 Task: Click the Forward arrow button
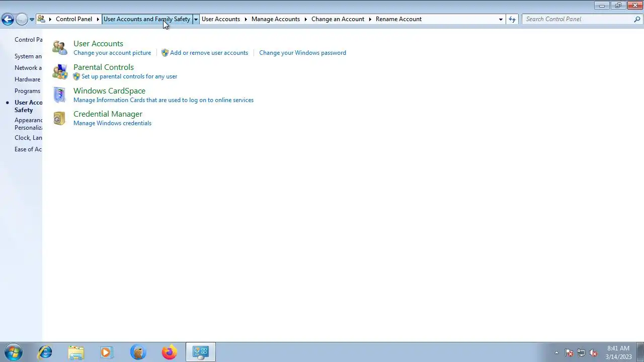(22, 19)
